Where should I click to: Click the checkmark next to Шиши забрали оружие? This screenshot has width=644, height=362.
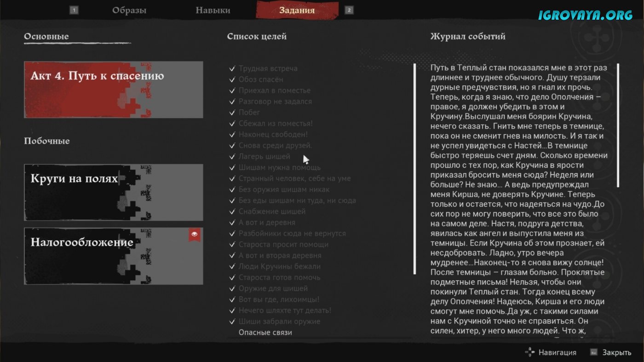[232, 322]
